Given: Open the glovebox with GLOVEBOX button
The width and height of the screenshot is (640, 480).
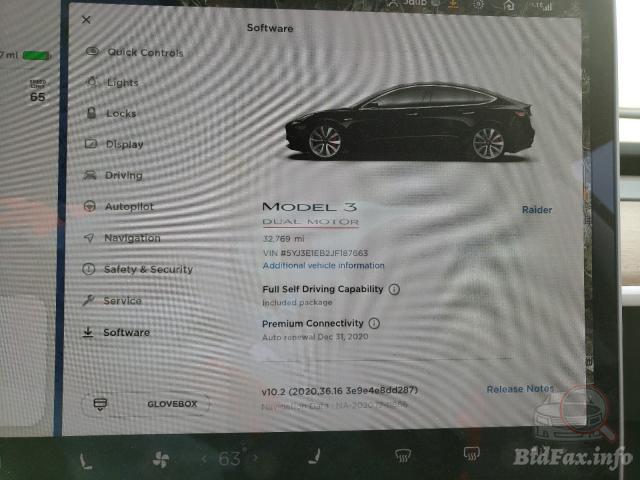Looking at the screenshot, I should pyautogui.click(x=146, y=404).
